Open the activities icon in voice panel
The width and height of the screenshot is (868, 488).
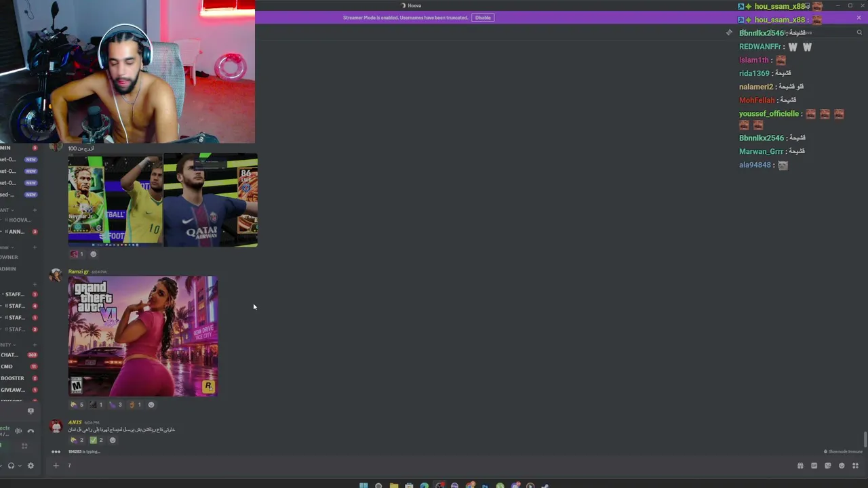24,446
